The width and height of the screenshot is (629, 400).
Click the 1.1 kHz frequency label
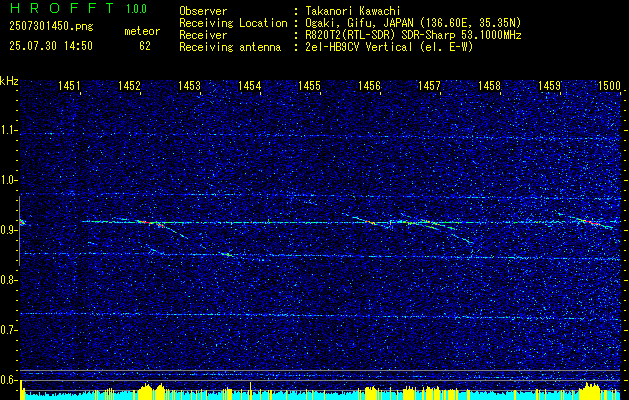[x=8, y=130]
